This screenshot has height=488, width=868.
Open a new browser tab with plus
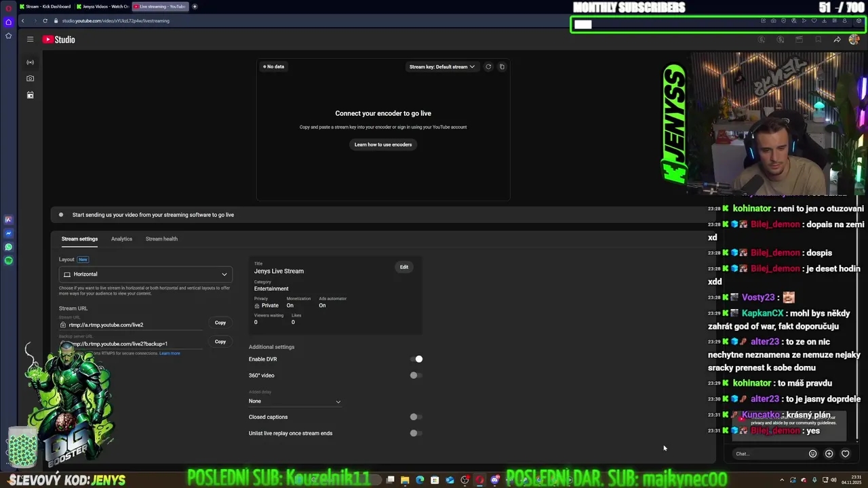coord(195,7)
